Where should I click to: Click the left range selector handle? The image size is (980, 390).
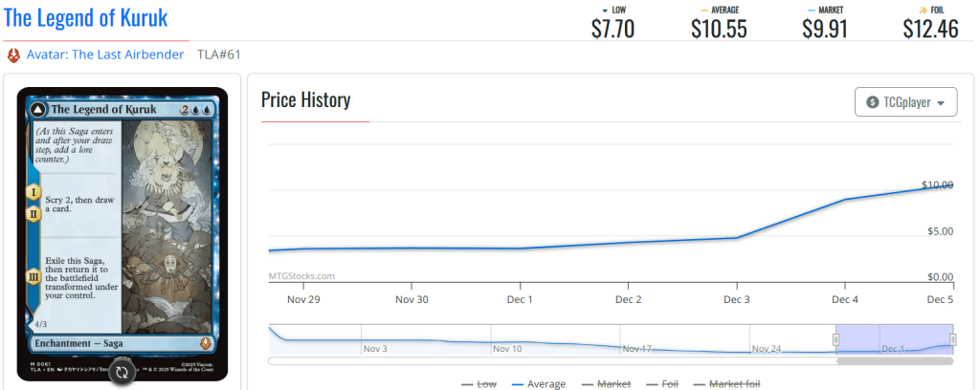[x=835, y=339]
